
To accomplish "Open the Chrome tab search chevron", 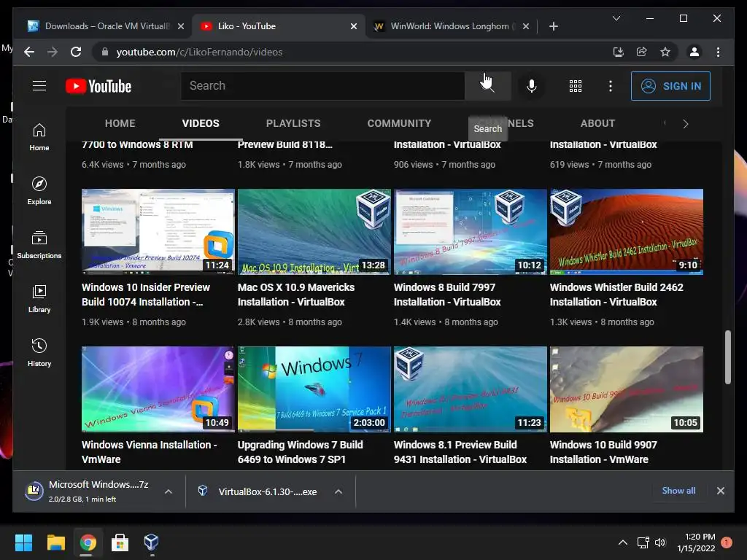I will tap(616, 18).
